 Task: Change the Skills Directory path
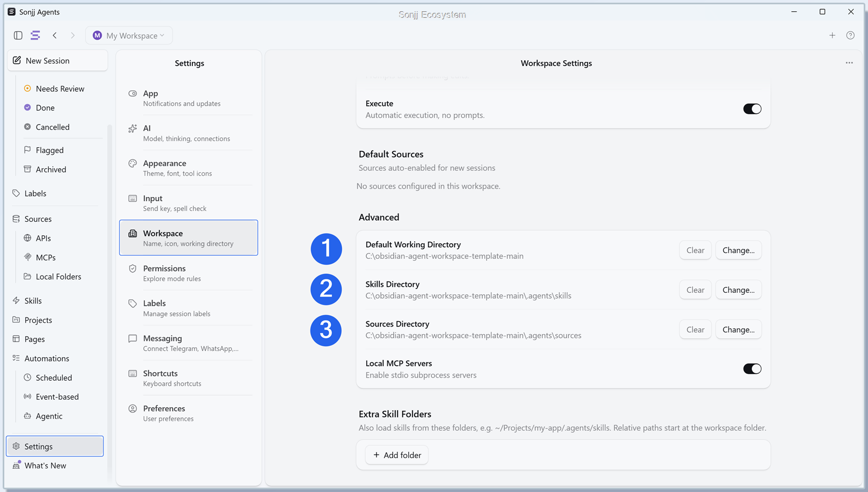[738, 290]
